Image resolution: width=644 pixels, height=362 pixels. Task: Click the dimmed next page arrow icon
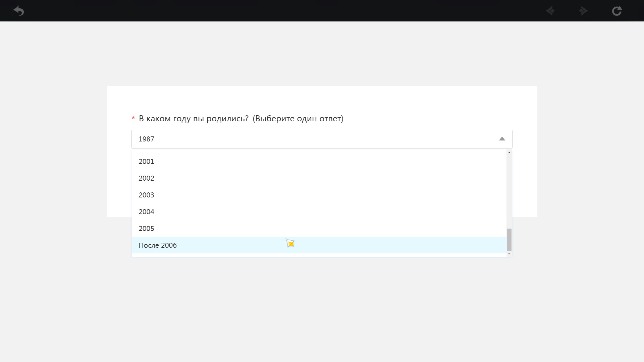(583, 11)
